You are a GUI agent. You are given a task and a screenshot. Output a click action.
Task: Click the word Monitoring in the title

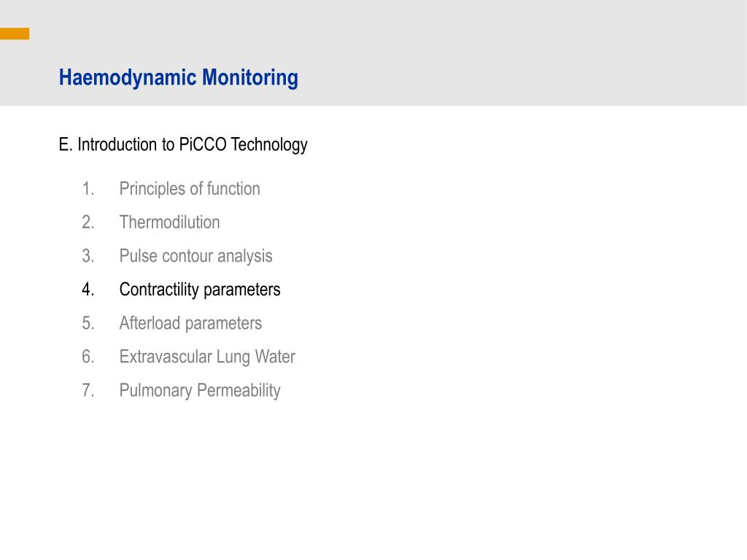pyautogui.click(x=250, y=77)
